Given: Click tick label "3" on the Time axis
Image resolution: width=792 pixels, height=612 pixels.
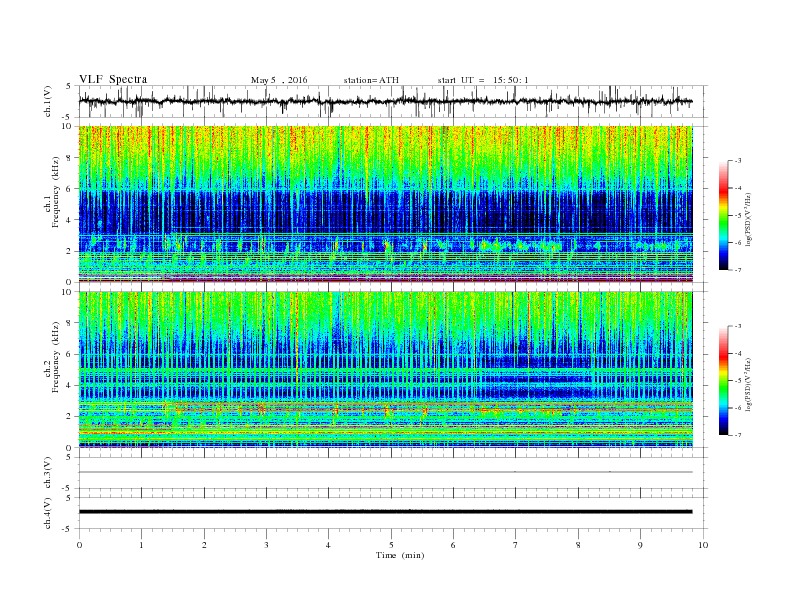Looking at the screenshot, I should 266,545.
